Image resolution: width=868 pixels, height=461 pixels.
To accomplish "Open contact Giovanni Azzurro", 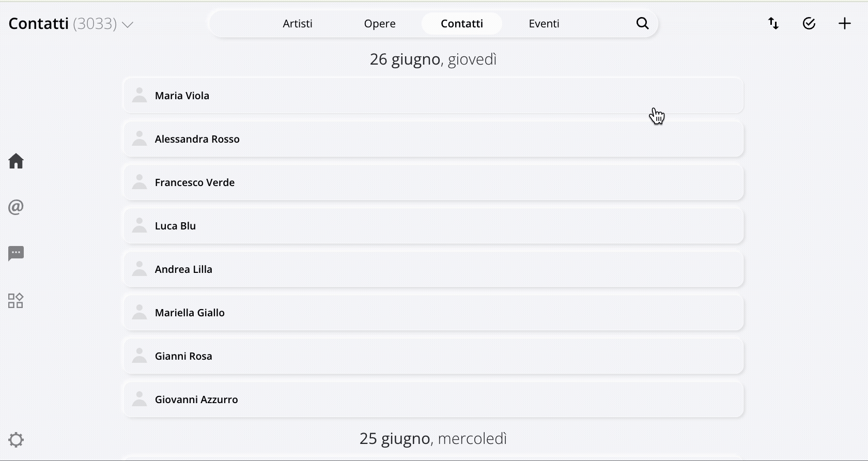I will click(x=433, y=399).
